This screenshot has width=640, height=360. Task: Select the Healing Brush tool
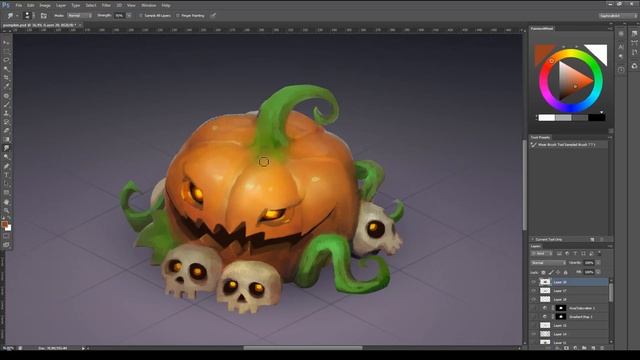click(6, 96)
